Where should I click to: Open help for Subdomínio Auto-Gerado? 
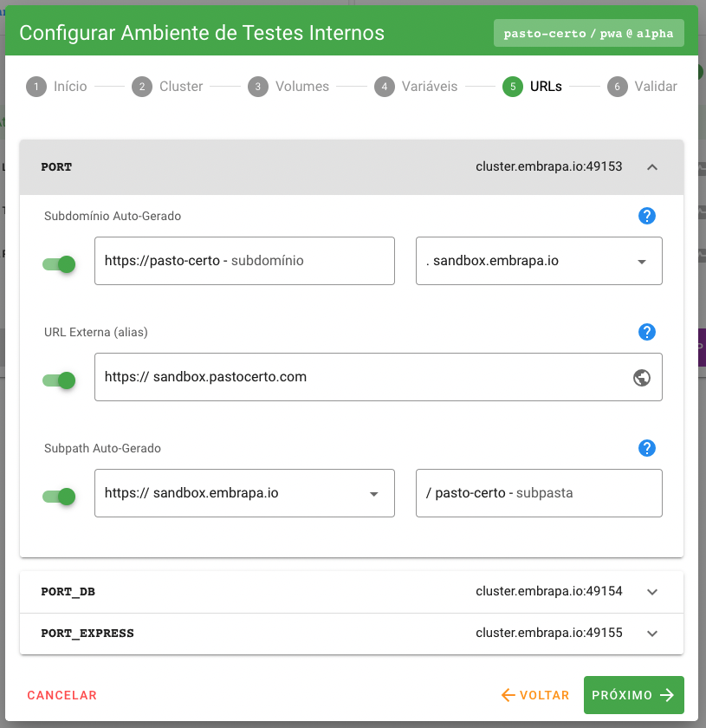[x=646, y=216]
